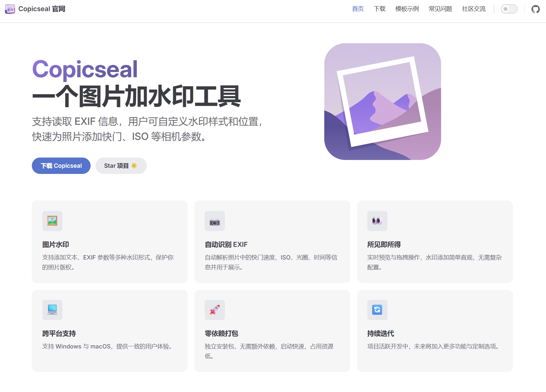Screen dimensions: 546x392
Task: Select the 首页 navigation item
Action: tap(358, 9)
